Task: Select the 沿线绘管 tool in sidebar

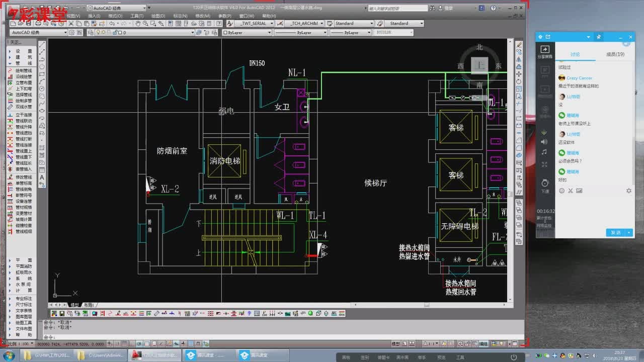Action: pos(20,77)
